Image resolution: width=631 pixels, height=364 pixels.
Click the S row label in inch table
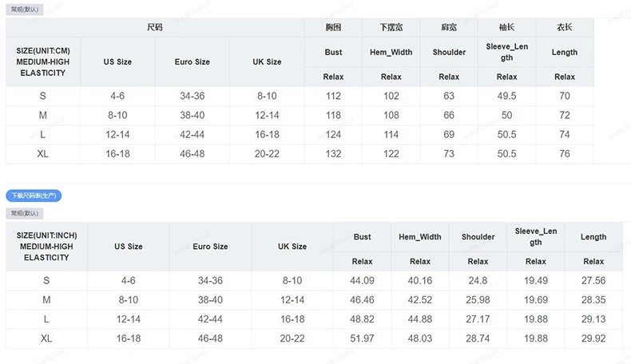pos(46,280)
